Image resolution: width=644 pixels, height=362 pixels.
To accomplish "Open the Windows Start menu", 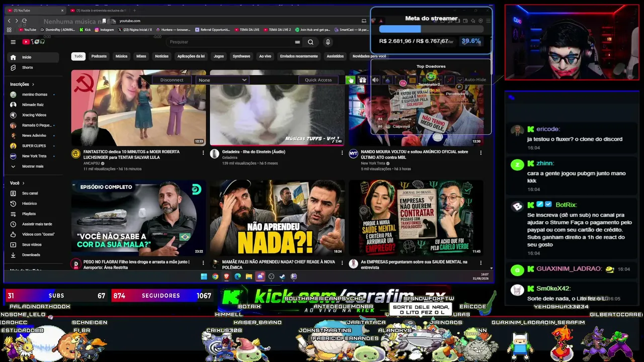I will (x=204, y=277).
